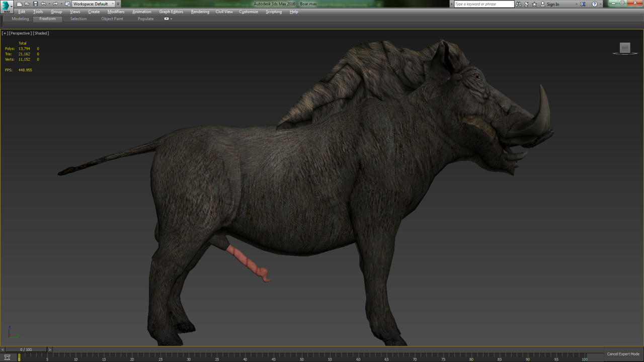
Task: Click the Open File folder icon
Action: click(x=27, y=4)
